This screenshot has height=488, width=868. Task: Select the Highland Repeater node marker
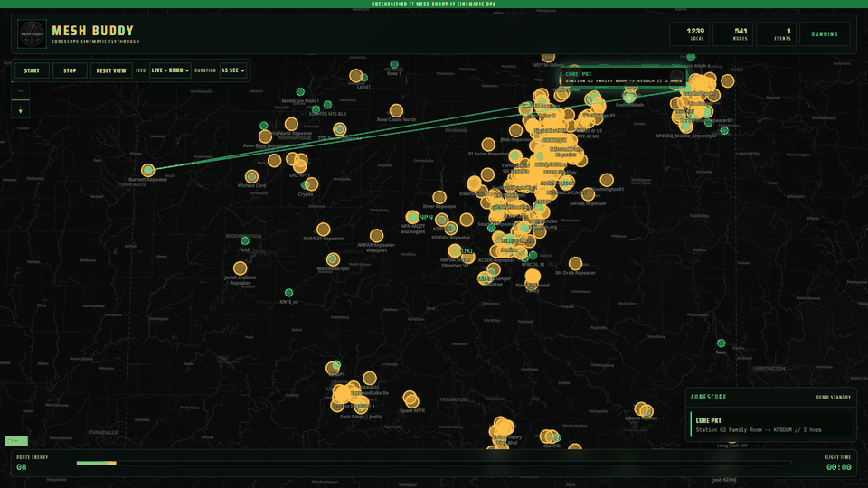pyautogui.click(x=292, y=124)
